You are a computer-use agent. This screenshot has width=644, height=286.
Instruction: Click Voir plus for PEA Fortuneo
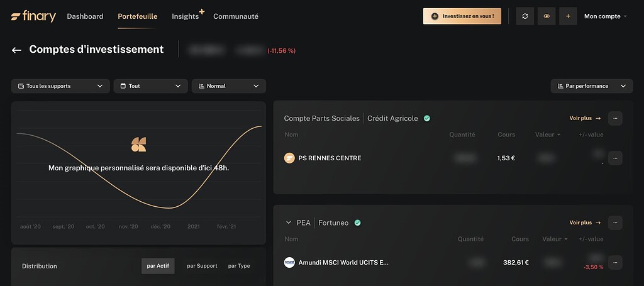click(585, 223)
